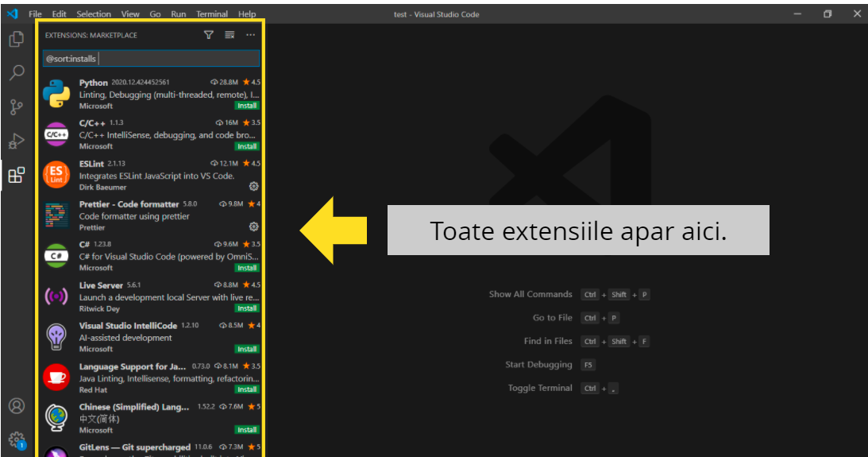Click the VS Code logo in title bar
The width and height of the screenshot is (868, 457).
[x=12, y=14]
